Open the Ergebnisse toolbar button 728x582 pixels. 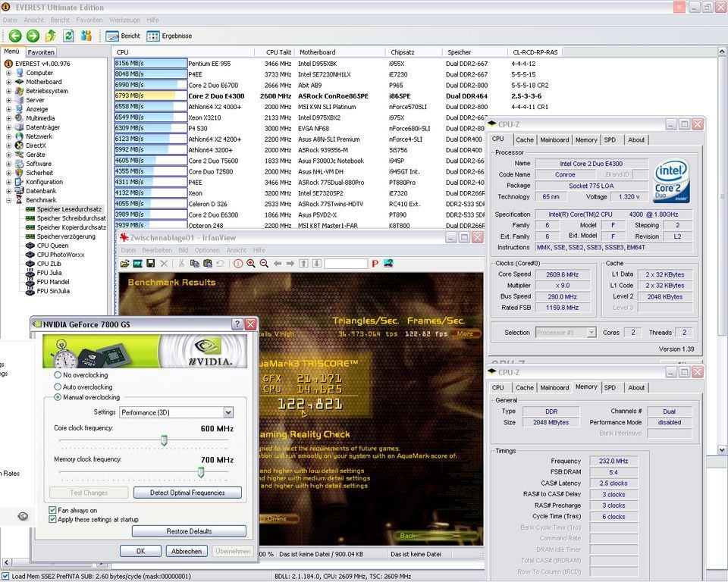169,36
